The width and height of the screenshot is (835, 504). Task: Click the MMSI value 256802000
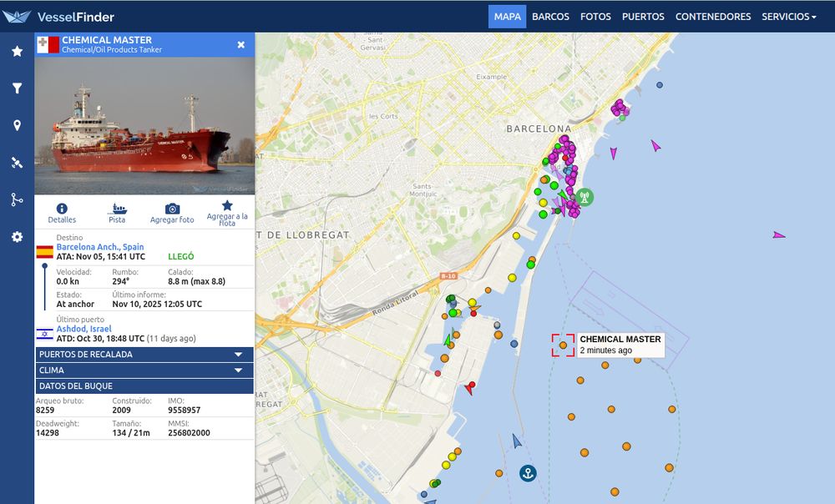point(189,433)
